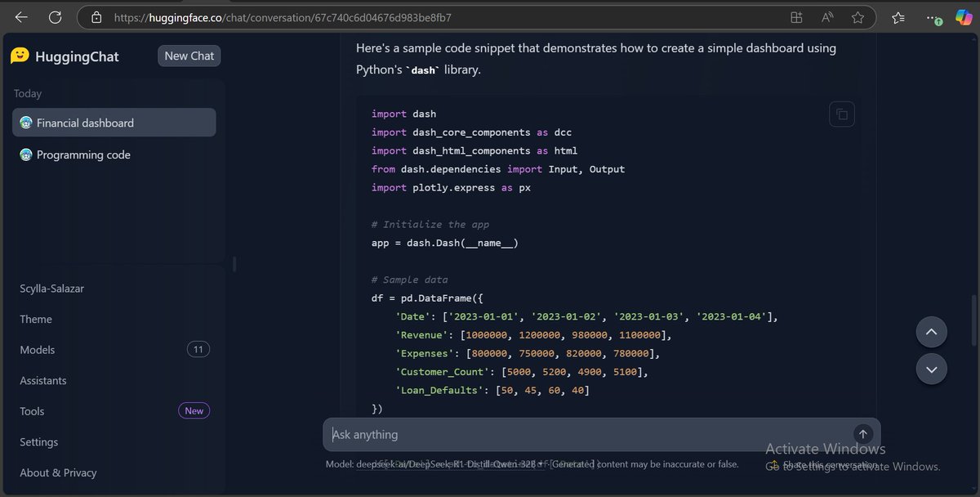Screen dimensions: 980x497
Task: Click the address bar URL
Action: point(283,17)
